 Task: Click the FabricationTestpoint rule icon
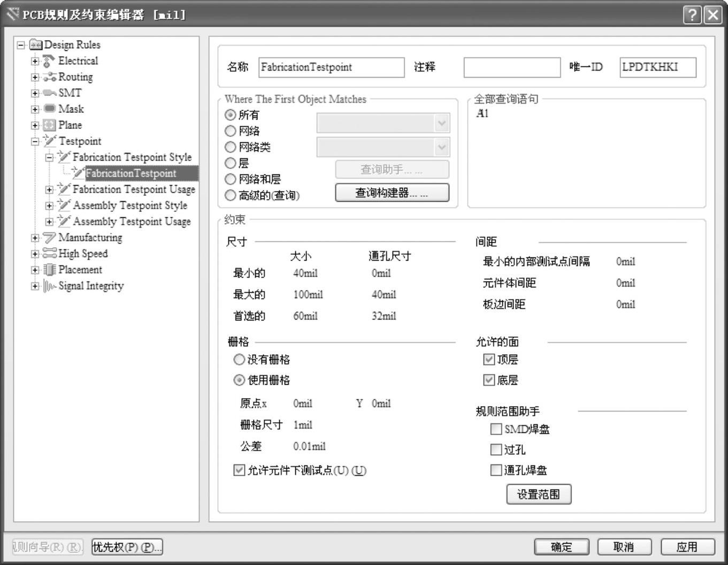(x=78, y=173)
